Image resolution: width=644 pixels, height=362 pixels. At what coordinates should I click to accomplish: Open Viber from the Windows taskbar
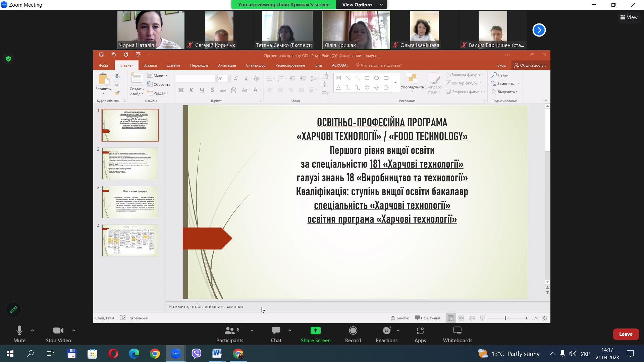tap(196, 354)
